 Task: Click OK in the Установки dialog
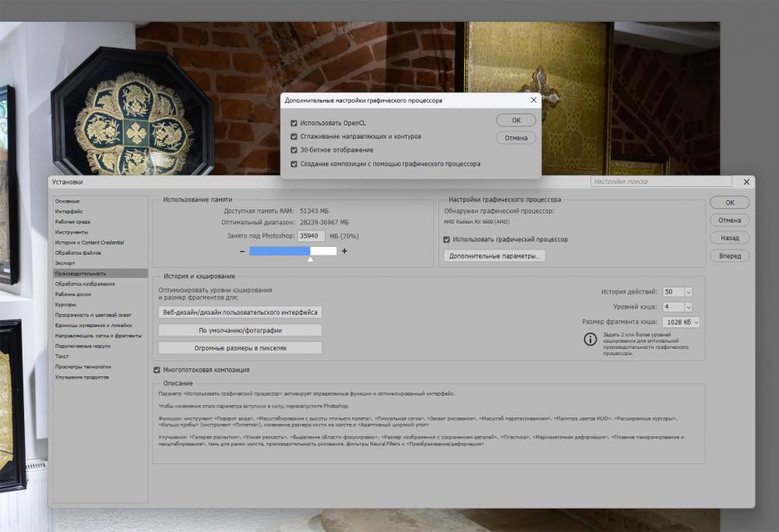click(x=730, y=203)
